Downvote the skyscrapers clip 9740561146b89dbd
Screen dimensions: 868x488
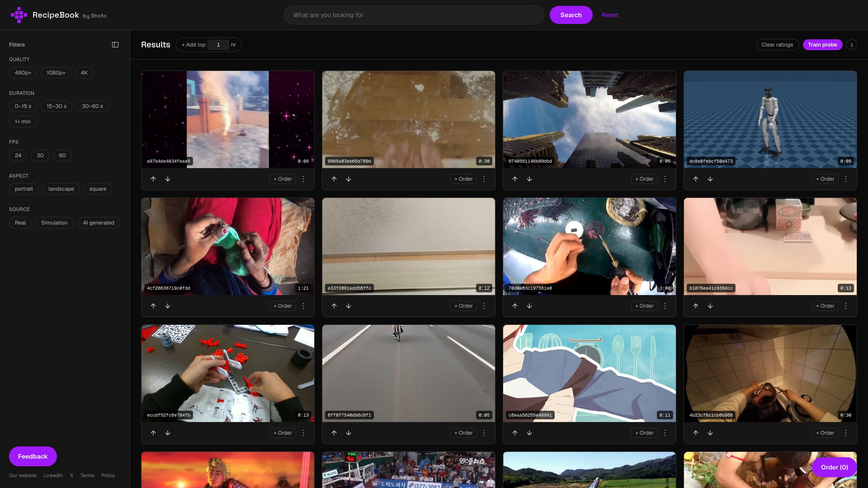click(529, 179)
